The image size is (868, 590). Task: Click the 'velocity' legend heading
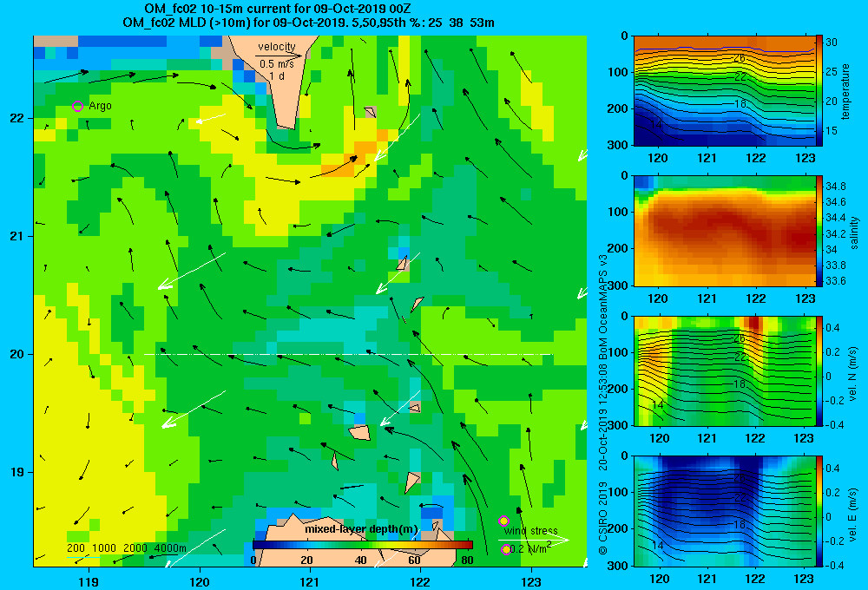point(277,47)
